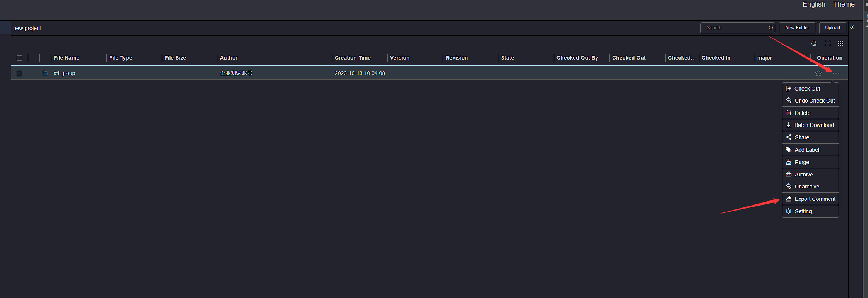The image size is (868, 298).
Task: Click the Share icon in context menu
Action: point(789,137)
